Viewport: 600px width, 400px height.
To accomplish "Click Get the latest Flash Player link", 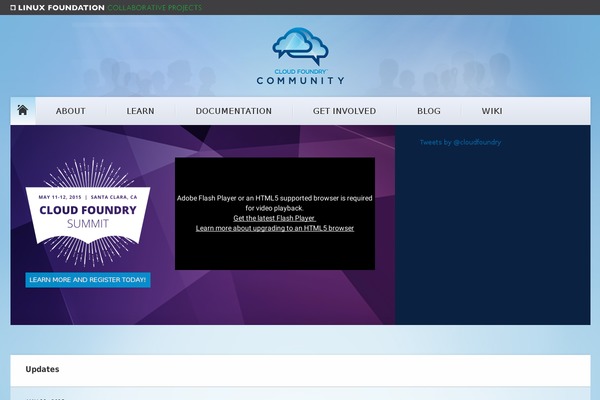I will pyautogui.click(x=274, y=218).
